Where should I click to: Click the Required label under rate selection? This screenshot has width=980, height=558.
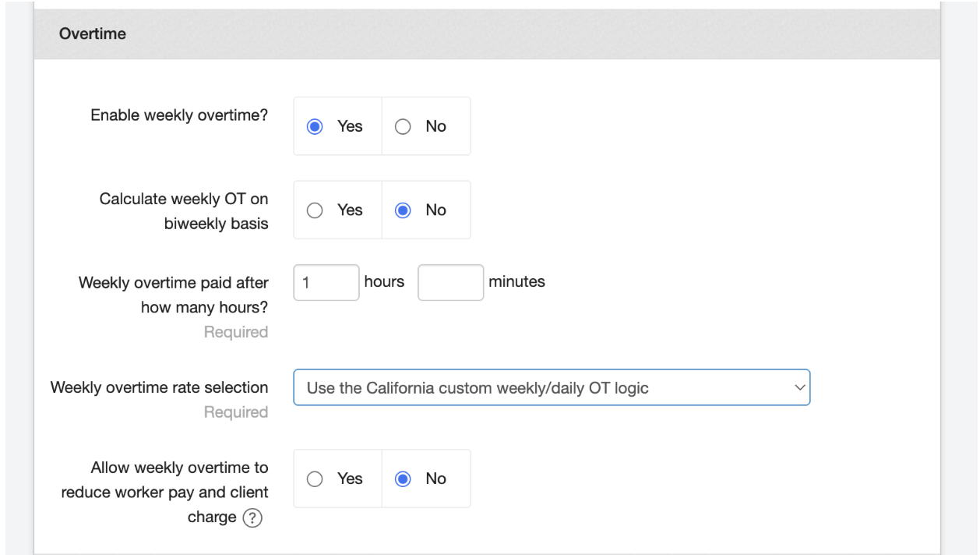(236, 411)
